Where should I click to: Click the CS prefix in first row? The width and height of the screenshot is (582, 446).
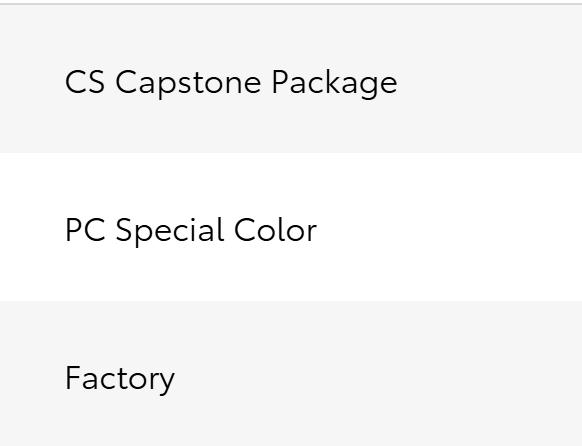(85, 82)
